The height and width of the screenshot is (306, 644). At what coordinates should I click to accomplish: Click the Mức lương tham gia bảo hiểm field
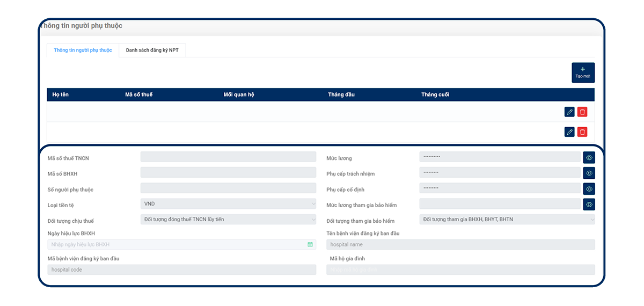(x=500, y=204)
